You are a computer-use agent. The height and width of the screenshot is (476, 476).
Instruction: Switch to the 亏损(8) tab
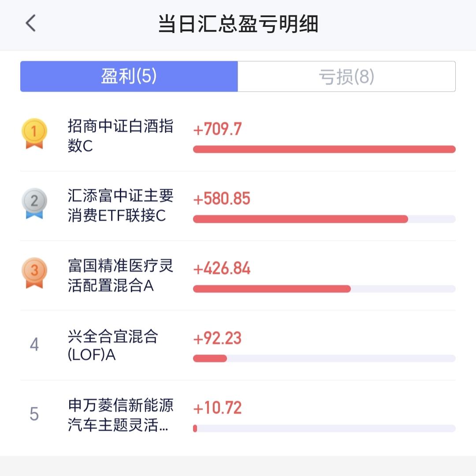tap(346, 77)
